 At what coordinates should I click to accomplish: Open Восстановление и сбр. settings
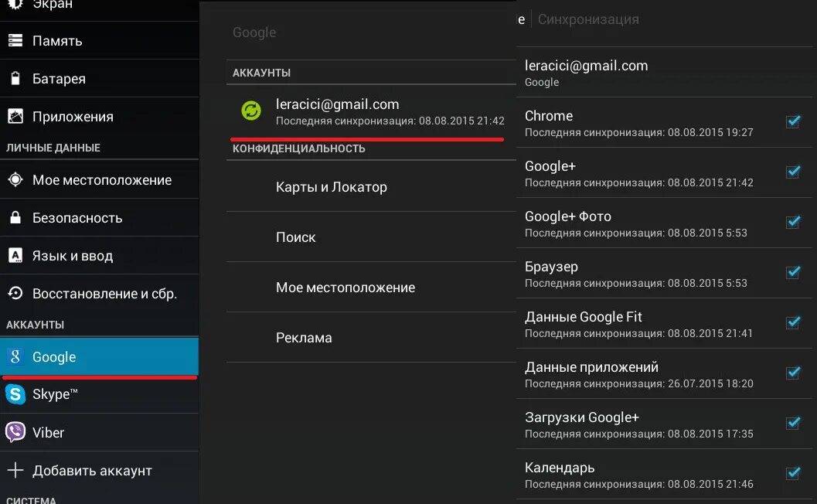(99, 294)
